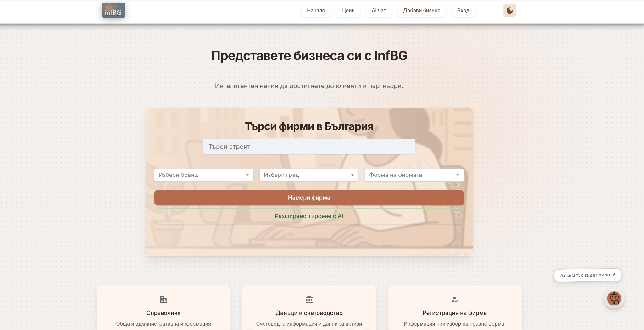Click text 'Обща и административна информация'
This screenshot has width=644, height=330.
tap(164, 324)
